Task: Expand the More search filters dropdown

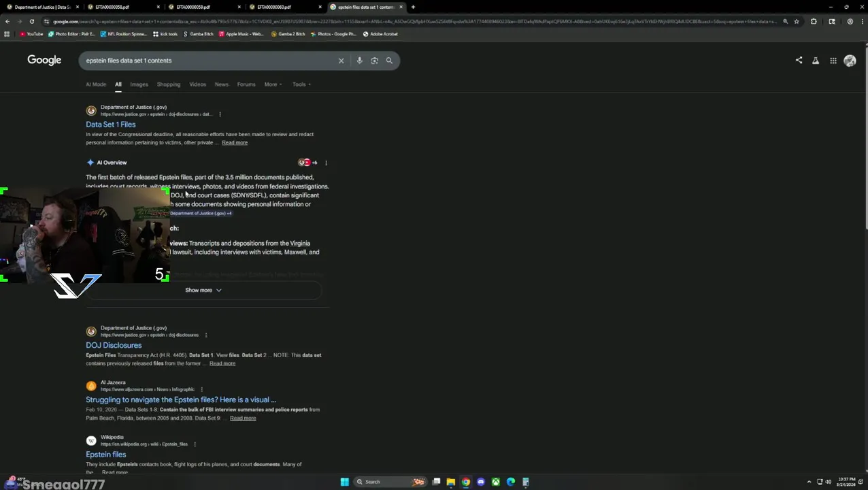Action: click(273, 84)
